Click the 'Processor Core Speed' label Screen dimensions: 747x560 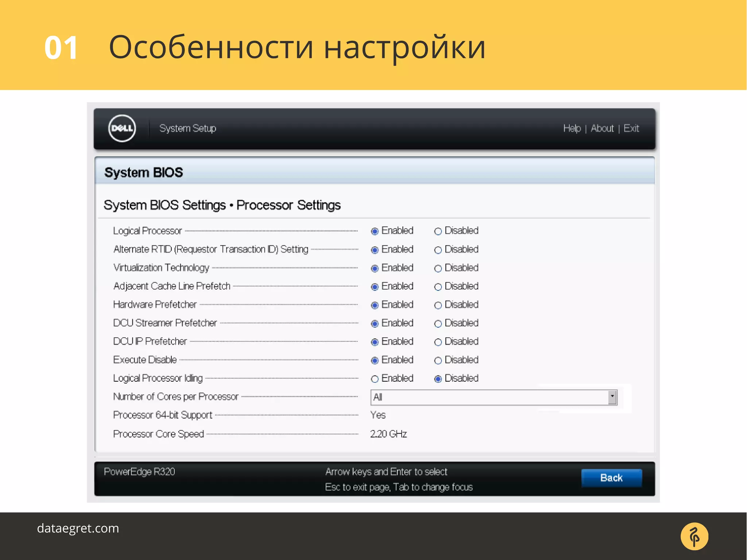coord(159,434)
